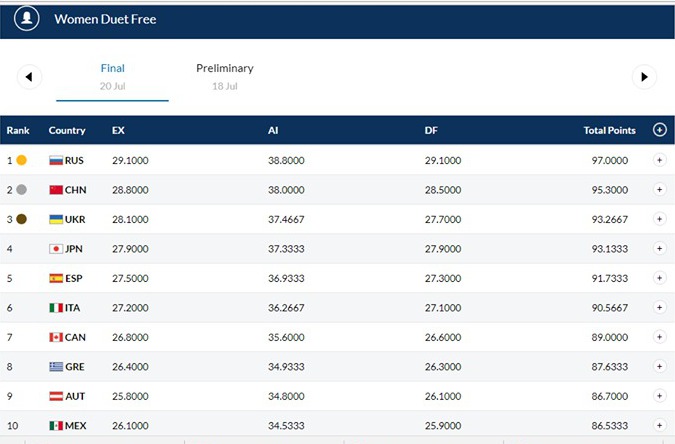Expand the CHN row details
The image size is (675, 444).
pos(659,190)
